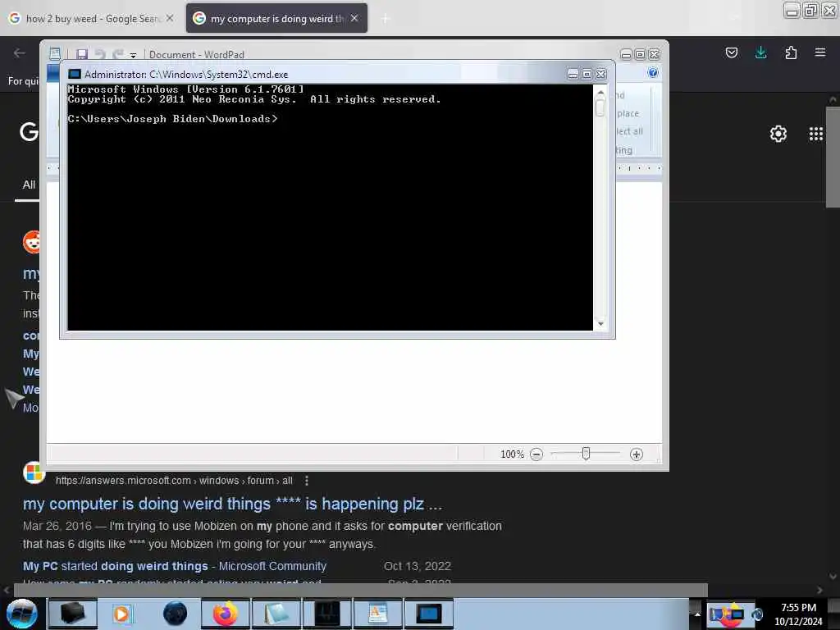Open Firefox downloads panel
Viewport: 840px width, 630px height.
760,52
